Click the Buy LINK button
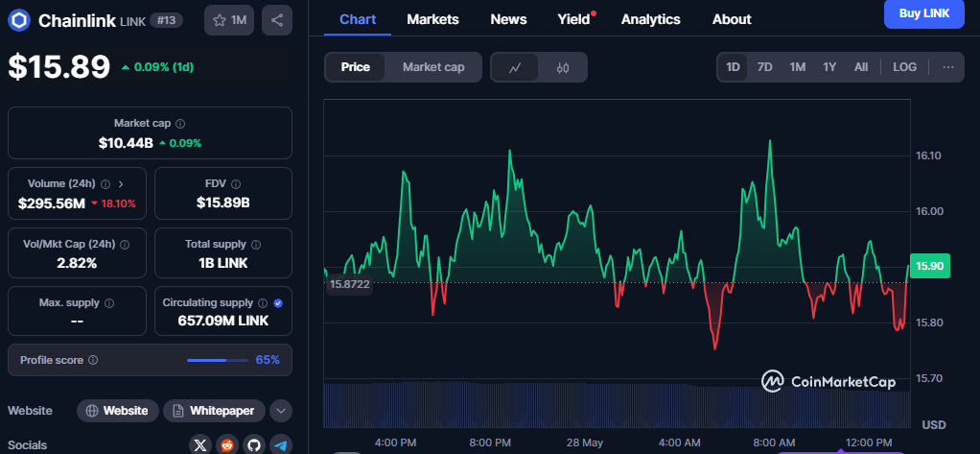Screen dimensions: 980x454 coord(923,13)
